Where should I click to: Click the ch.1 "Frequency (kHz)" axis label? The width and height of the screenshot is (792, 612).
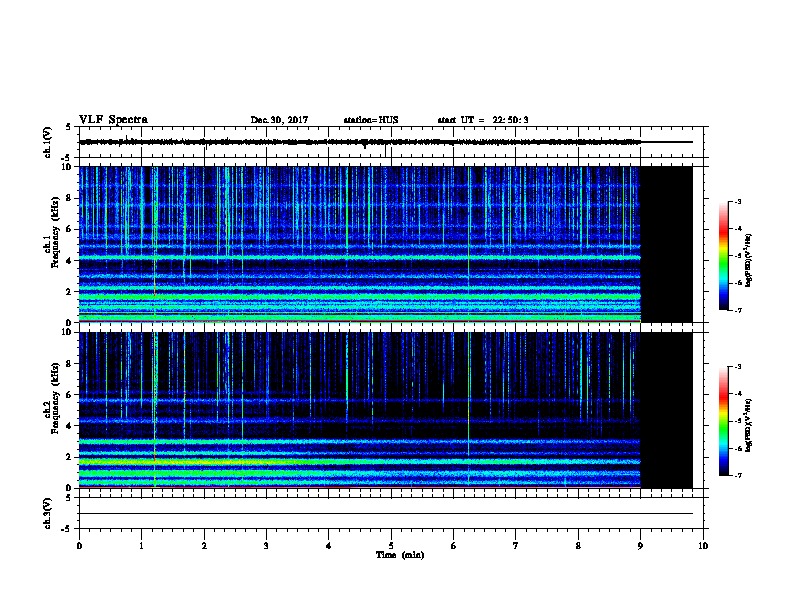55,232
